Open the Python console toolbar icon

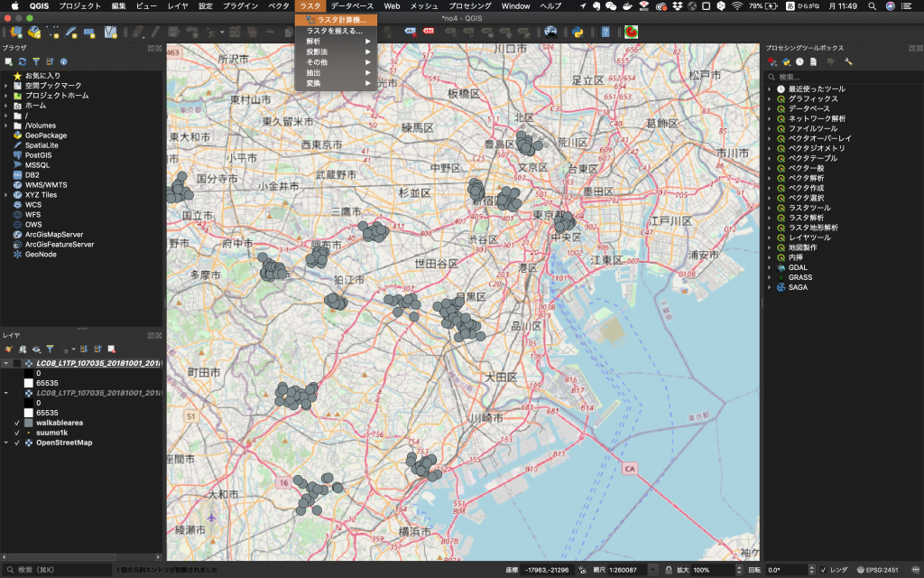point(577,33)
